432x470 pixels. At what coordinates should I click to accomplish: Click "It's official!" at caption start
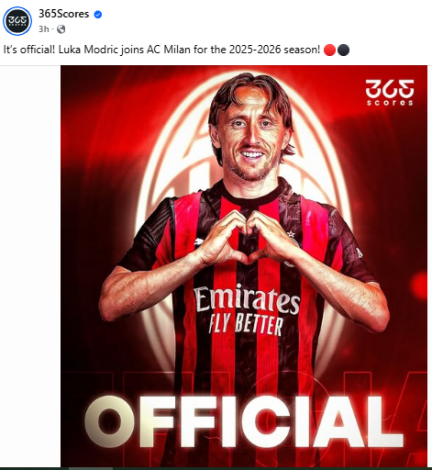(x=29, y=50)
